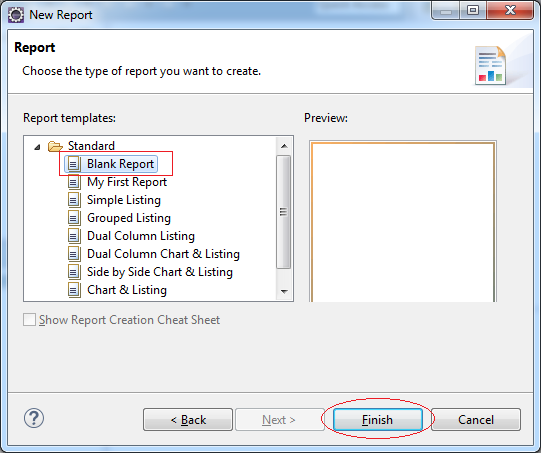The height and width of the screenshot is (453, 541).
Task: Open help with the question mark icon
Action: [x=34, y=418]
